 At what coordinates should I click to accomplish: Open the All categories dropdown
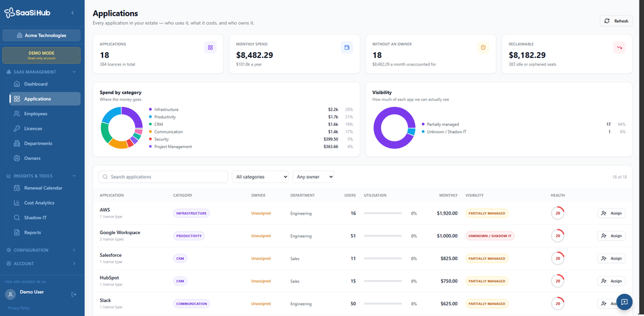(x=260, y=177)
